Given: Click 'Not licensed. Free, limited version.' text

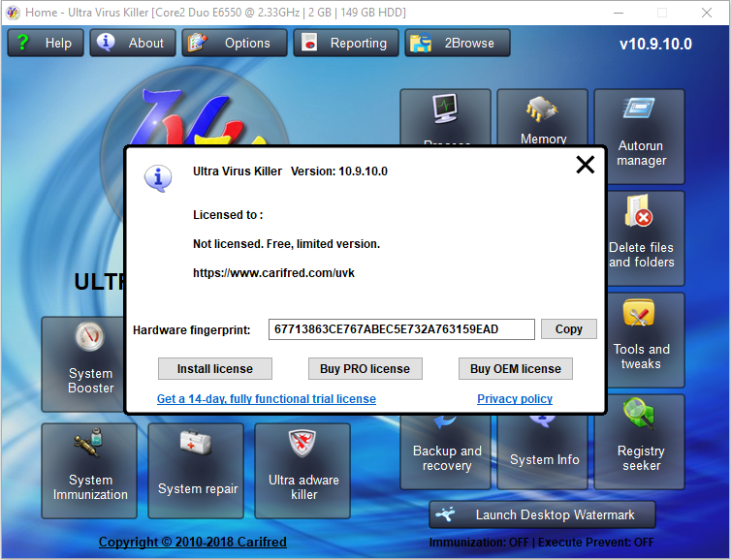Looking at the screenshot, I should pyautogui.click(x=286, y=244).
